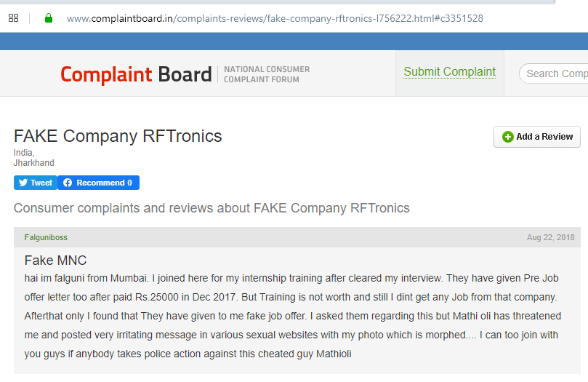
Task: Click the Twitter bird icon on Tweet
Action: pos(23,183)
